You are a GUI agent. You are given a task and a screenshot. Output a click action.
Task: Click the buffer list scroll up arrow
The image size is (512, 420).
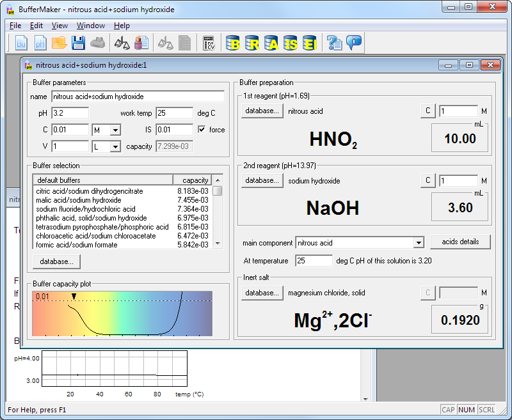[x=218, y=180]
